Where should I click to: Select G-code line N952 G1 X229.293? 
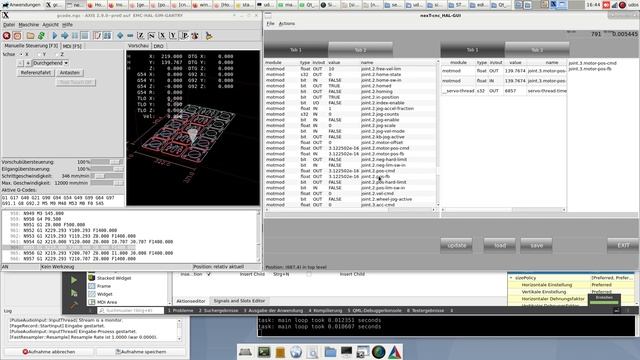130,230
